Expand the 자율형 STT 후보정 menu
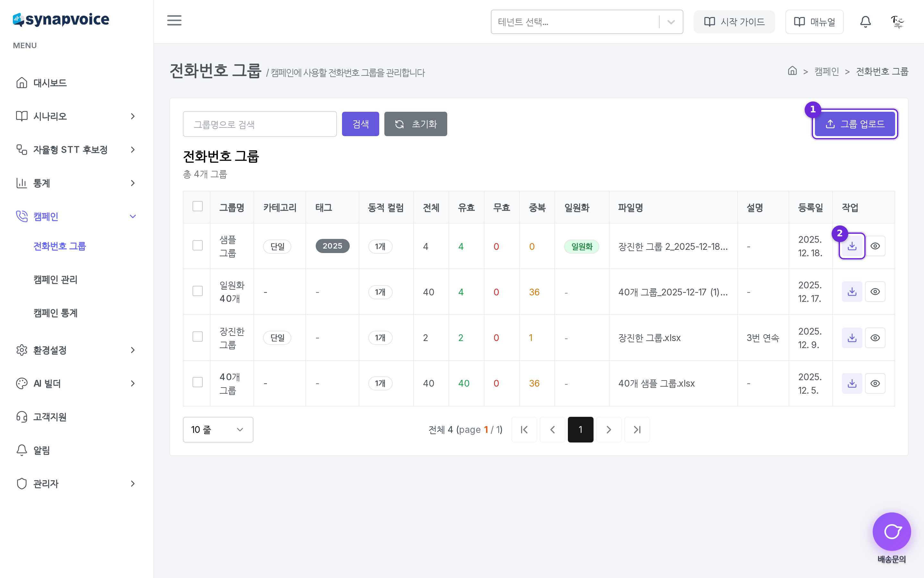The height and width of the screenshot is (578, 924). coord(76,149)
